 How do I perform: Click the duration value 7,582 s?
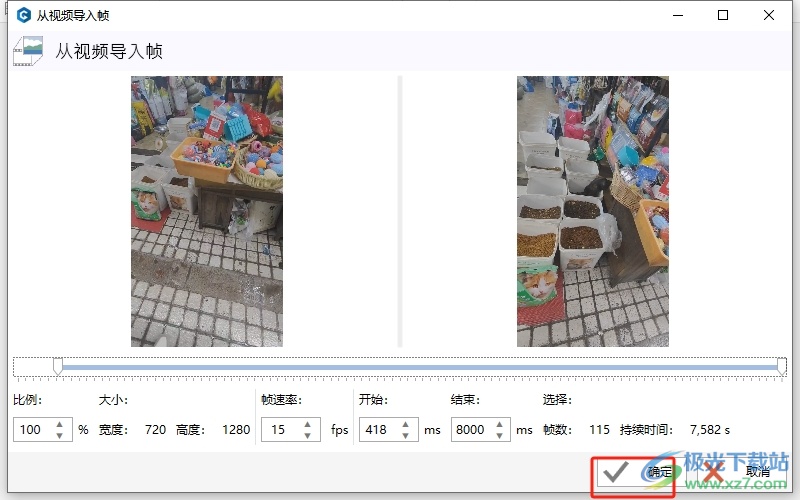coord(710,430)
